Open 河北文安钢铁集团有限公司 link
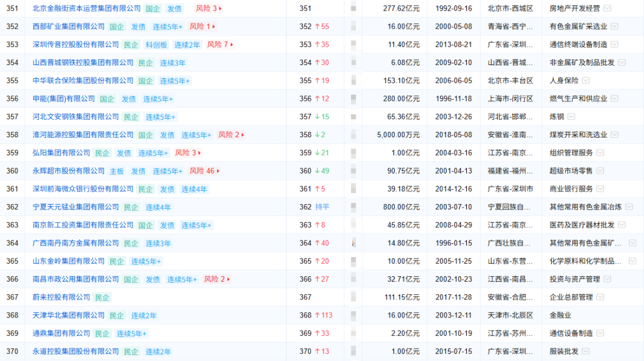Screen dimensions: 644x361 76,117
